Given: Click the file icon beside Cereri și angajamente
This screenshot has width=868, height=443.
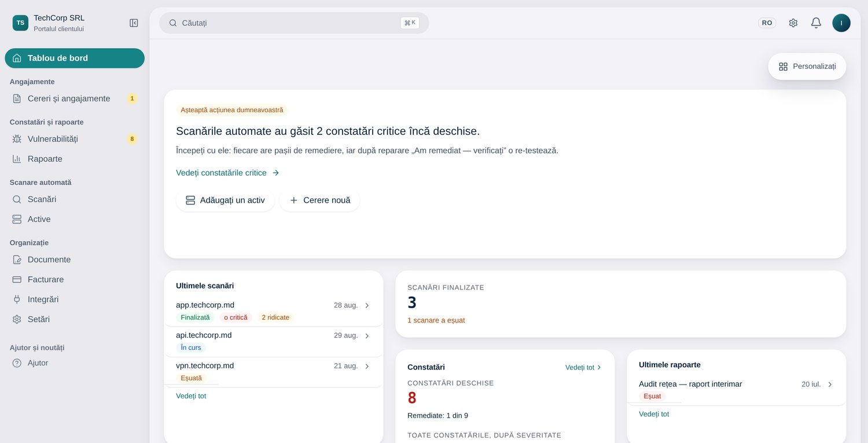Looking at the screenshot, I should (17, 98).
